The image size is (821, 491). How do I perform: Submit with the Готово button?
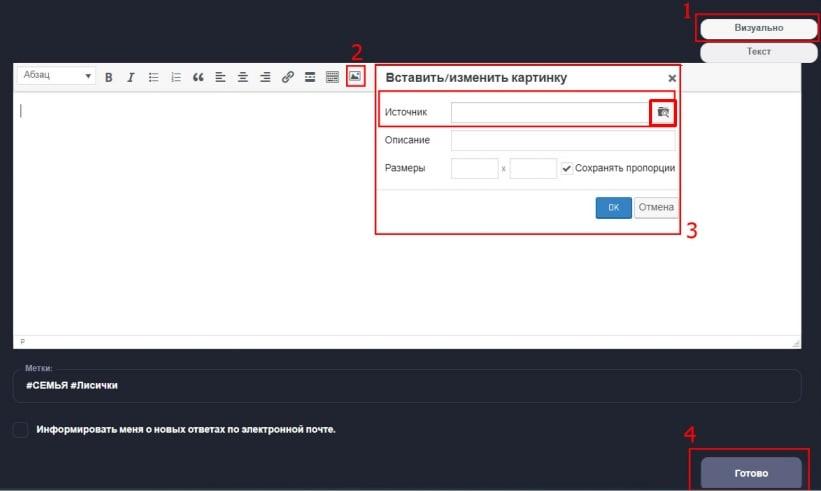click(751, 473)
